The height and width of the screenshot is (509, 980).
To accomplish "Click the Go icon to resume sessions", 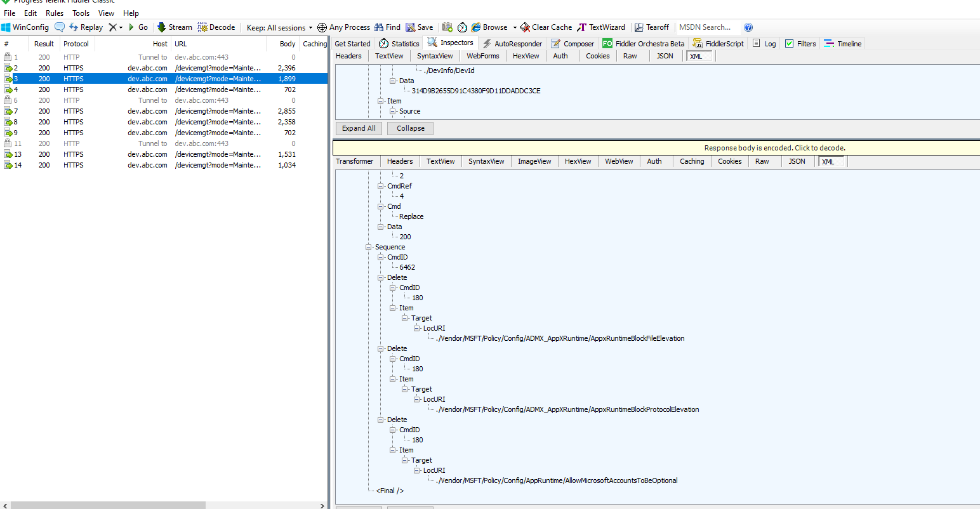I will point(139,27).
